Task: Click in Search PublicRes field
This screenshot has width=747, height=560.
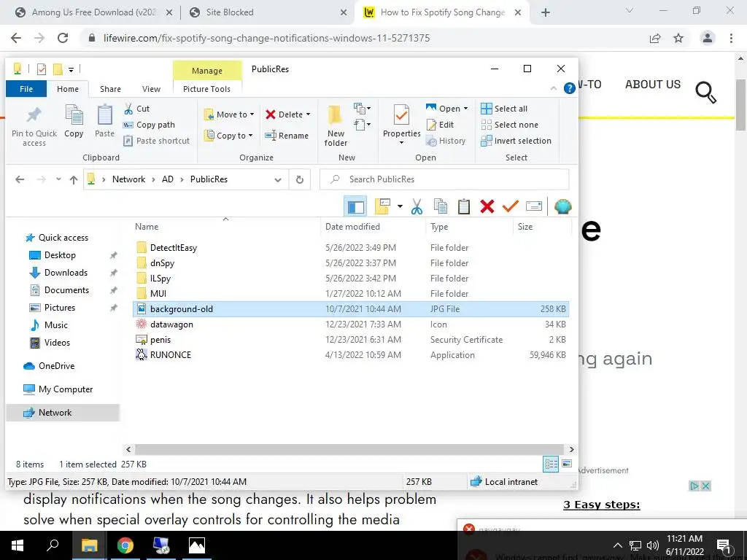Action: point(444,179)
